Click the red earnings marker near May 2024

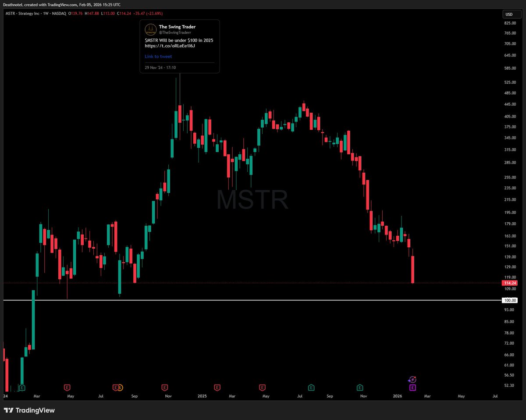tap(67, 388)
